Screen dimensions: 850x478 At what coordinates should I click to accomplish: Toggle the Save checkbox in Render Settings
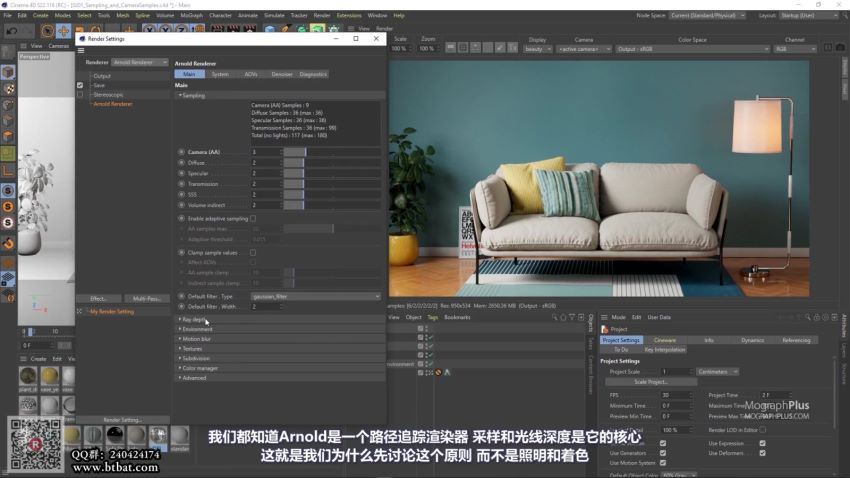(80, 85)
